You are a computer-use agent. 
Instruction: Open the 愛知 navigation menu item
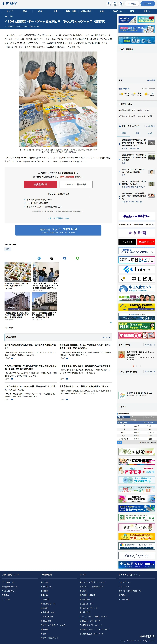[x=25, y=11]
